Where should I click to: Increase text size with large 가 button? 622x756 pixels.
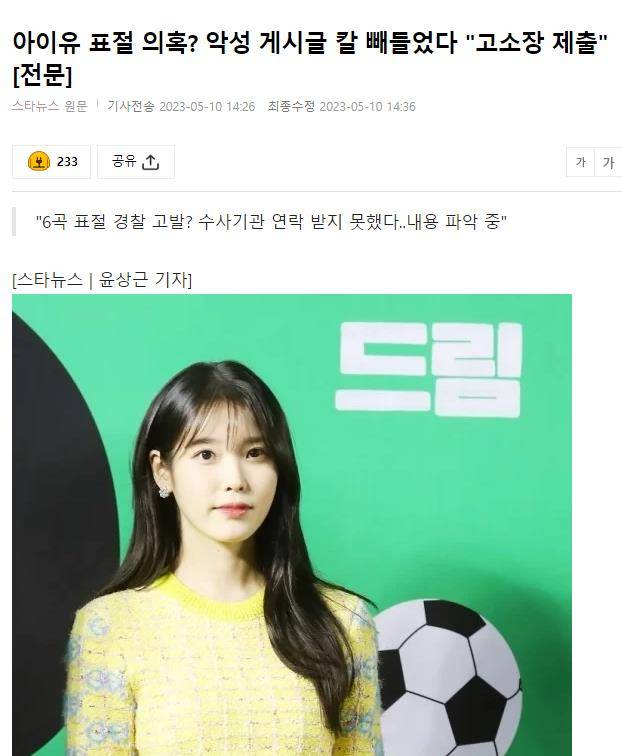click(608, 162)
